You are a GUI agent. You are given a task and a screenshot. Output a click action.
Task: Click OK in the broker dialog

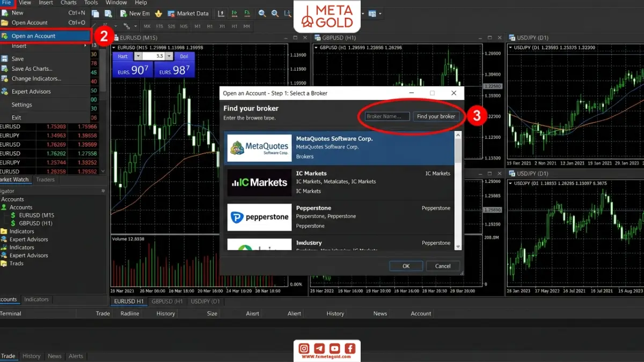pos(406,266)
